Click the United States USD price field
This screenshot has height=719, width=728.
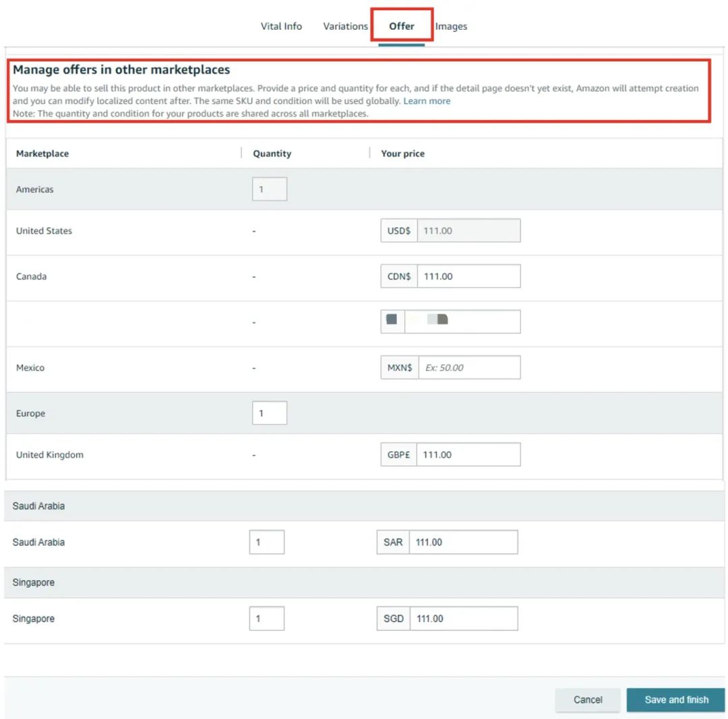point(468,231)
